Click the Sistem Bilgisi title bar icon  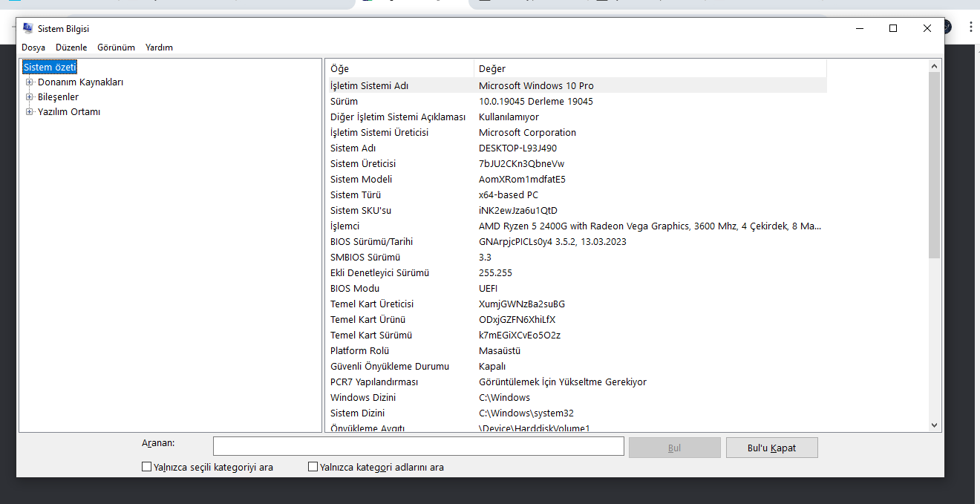point(28,28)
